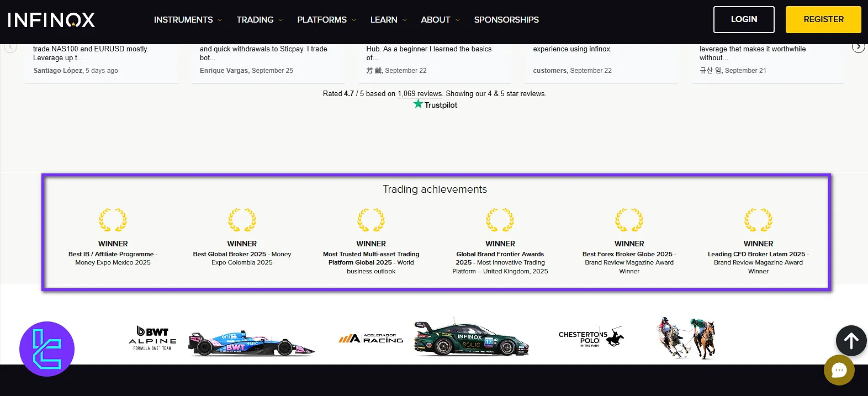Click the green INFINOX Porsche race car image
The width and height of the screenshot is (868, 396).
pyautogui.click(x=472, y=337)
